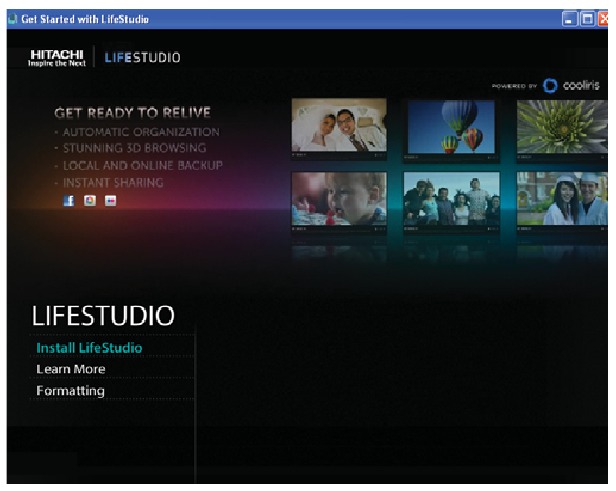View the group of friends photo
The width and height of the screenshot is (616, 491).
[x=451, y=198]
